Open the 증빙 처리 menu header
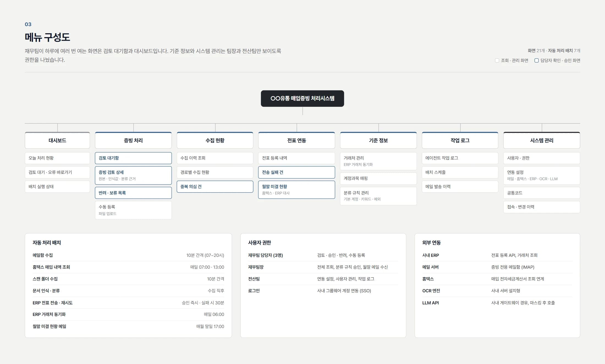This screenshot has width=605, height=364. (x=133, y=140)
